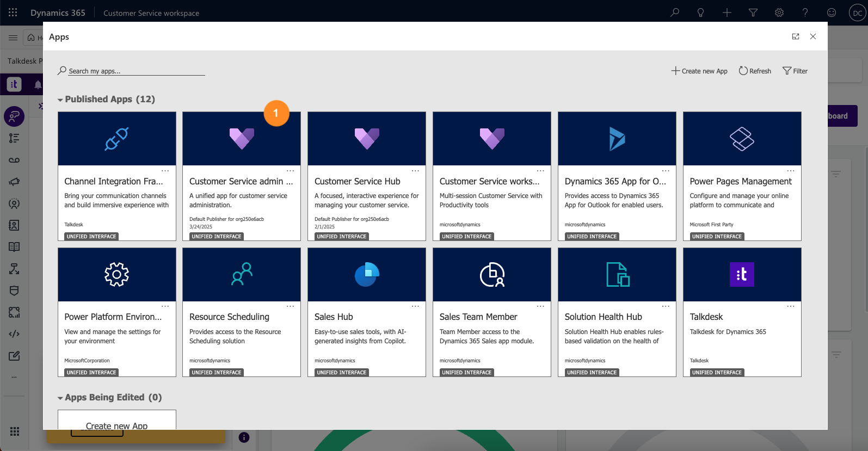868x451 pixels.
Task: Click the Solution Health Hub title
Action: click(x=603, y=317)
